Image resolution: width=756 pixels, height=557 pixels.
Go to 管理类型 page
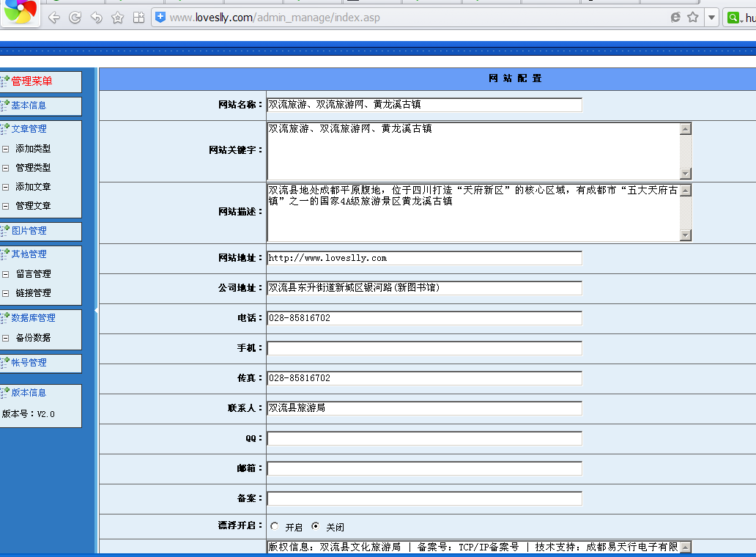(x=33, y=167)
